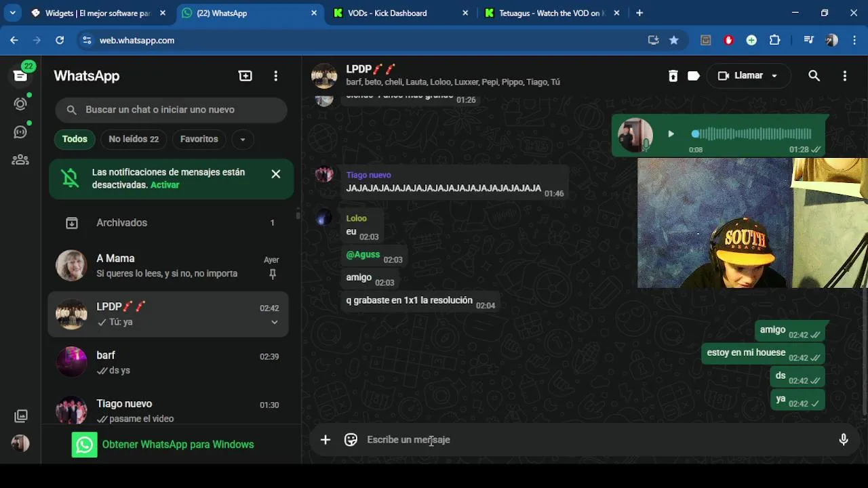Viewport: 868px width, 488px height.
Task: Click the message 'estoy en mi houese'
Action: 764,353
